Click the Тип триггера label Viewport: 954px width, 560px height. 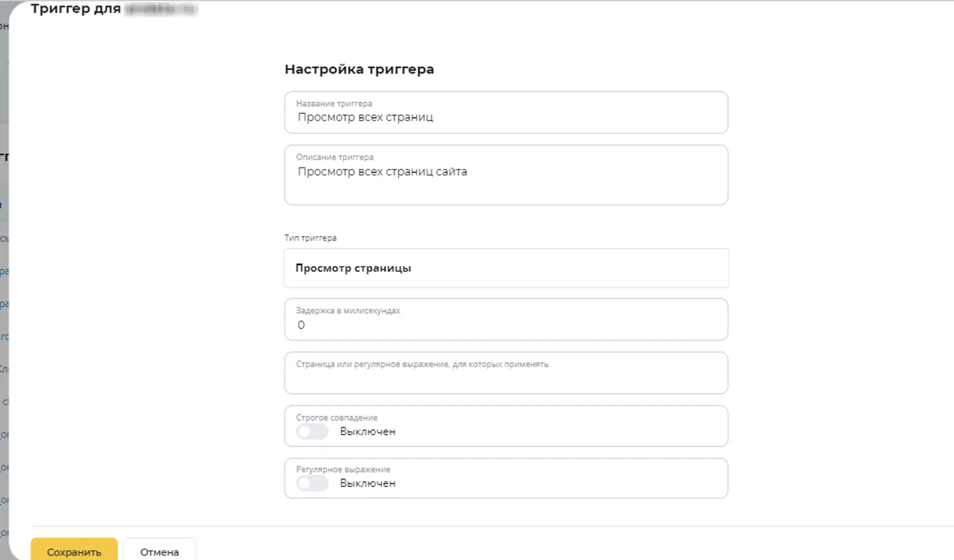pyautogui.click(x=310, y=238)
